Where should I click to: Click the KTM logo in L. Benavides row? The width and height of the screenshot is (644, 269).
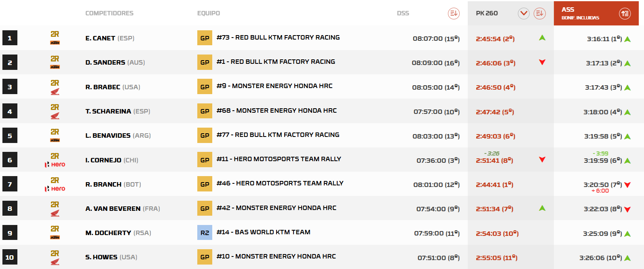pos(55,140)
